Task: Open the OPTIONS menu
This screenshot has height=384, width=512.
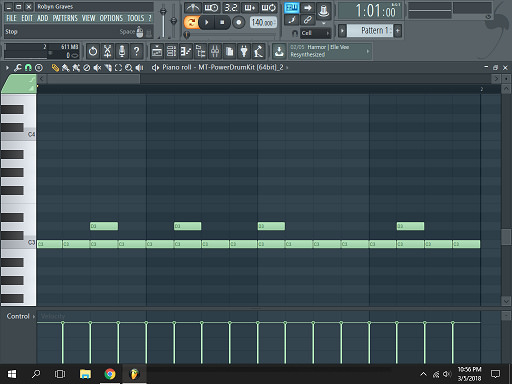Action: point(111,18)
